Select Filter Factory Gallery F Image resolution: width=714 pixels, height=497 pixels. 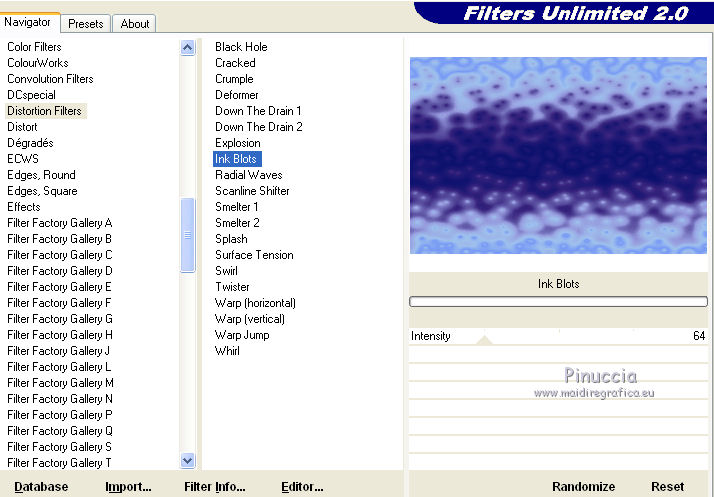pos(59,303)
